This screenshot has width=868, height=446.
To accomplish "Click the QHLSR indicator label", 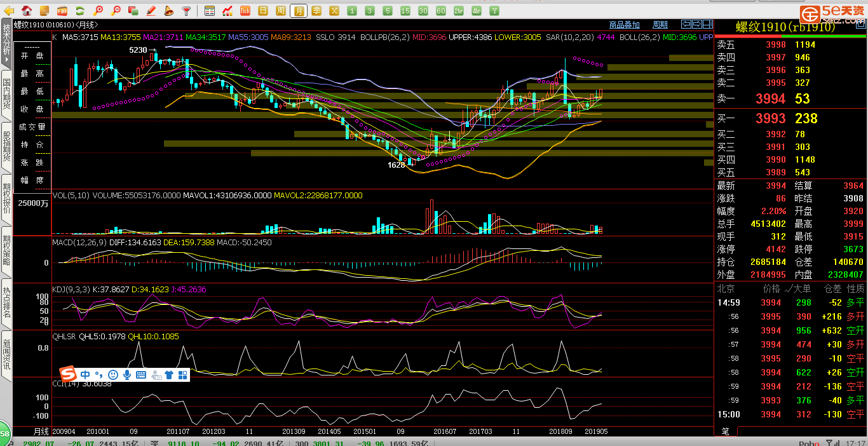I will (64, 336).
